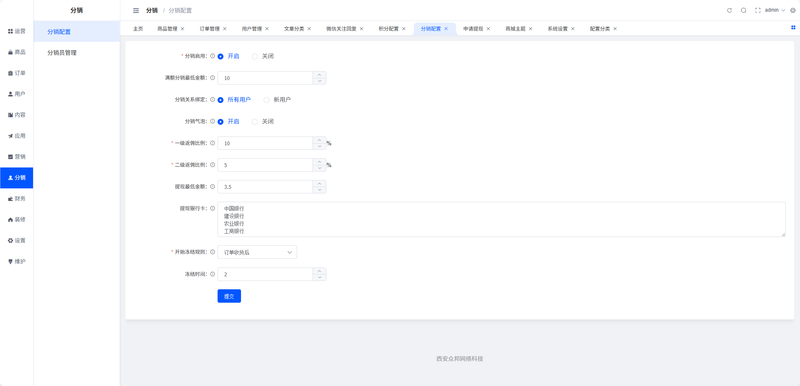This screenshot has height=386, width=800.
Task: Switch to the 用户管理 tab
Action: [x=252, y=29]
